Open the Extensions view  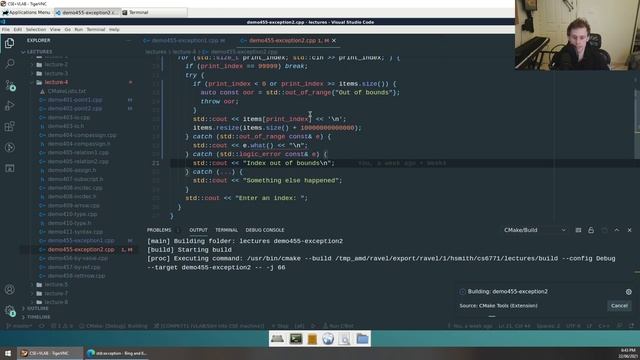[x=9, y=127]
